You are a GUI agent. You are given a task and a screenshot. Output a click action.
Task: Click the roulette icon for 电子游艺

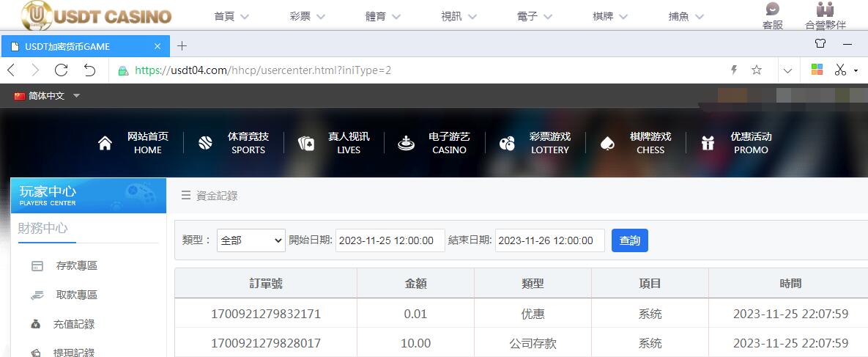click(x=407, y=143)
